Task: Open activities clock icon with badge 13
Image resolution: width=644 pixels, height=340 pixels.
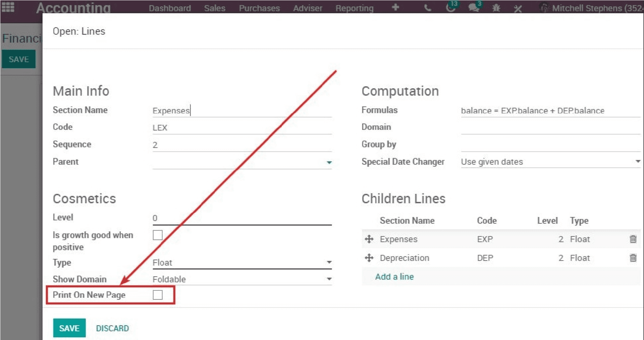Action: (x=451, y=7)
